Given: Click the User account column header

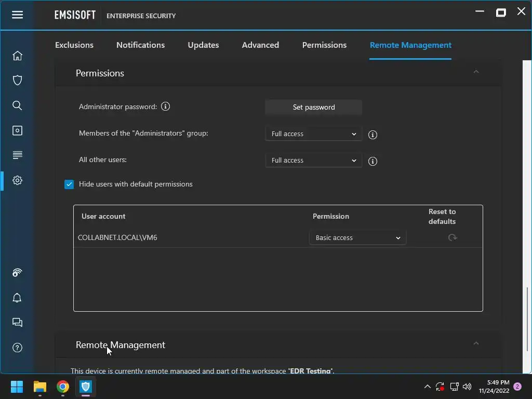Looking at the screenshot, I should [103, 216].
